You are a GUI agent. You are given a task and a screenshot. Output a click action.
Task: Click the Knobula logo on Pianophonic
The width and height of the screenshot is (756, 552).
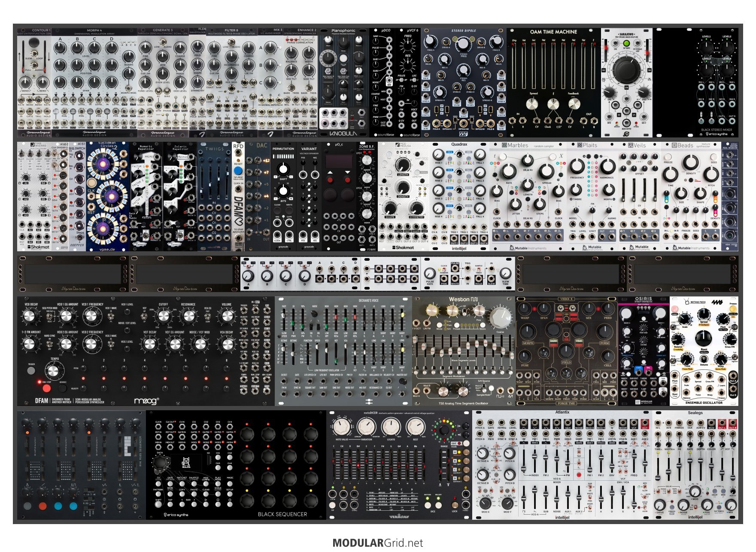[343, 134]
